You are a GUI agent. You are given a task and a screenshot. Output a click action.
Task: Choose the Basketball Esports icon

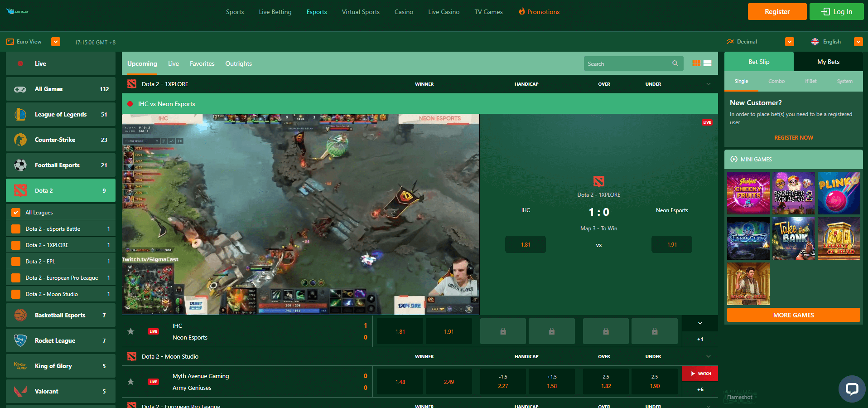point(20,315)
